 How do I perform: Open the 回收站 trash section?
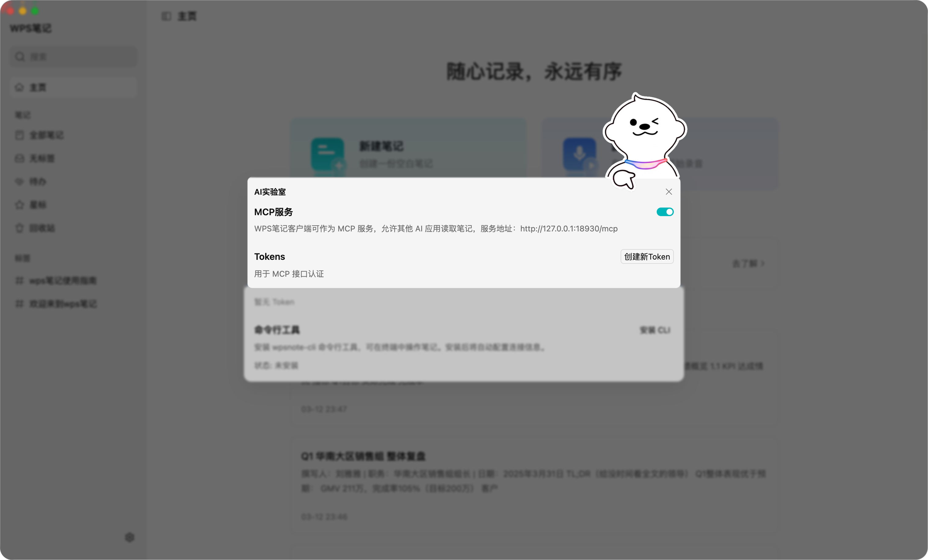pos(41,228)
